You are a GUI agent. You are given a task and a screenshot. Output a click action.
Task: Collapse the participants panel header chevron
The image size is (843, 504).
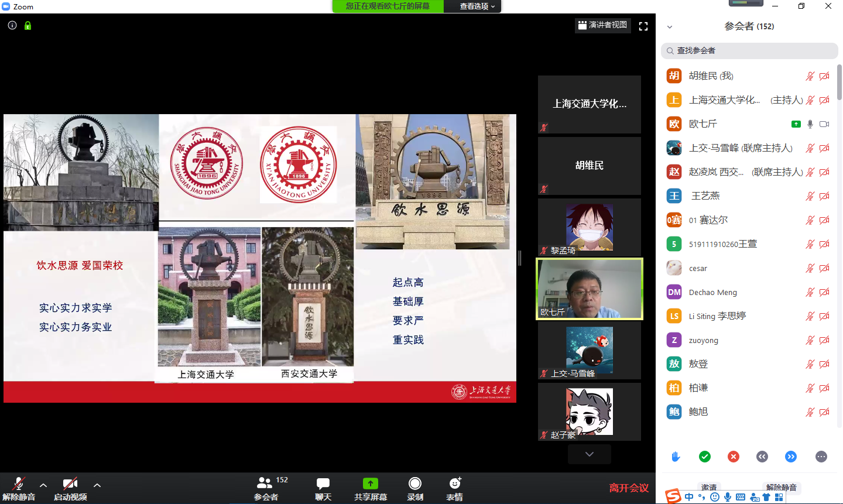click(669, 26)
